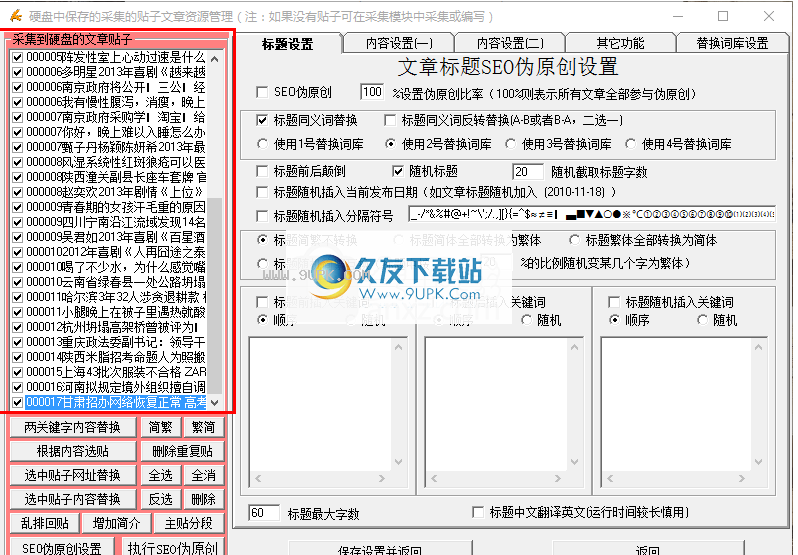Switch to the 标题设置 tab
The image size is (798, 555).
click(x=288, y=44)
